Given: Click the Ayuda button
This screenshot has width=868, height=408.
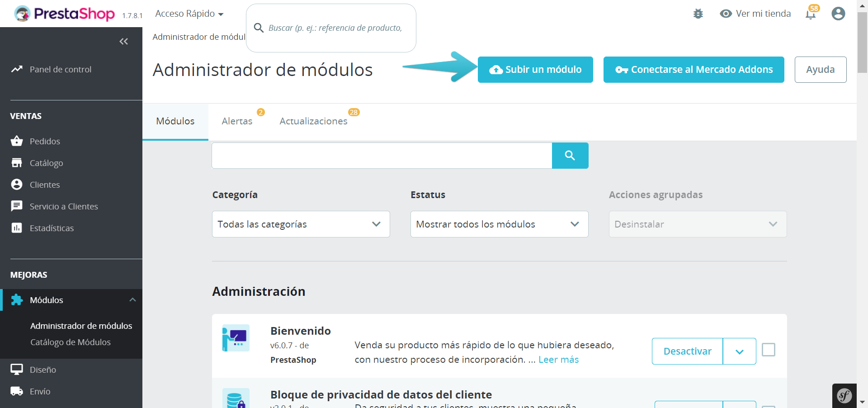Looking at the screenshot, I should [x=821, y=70].
